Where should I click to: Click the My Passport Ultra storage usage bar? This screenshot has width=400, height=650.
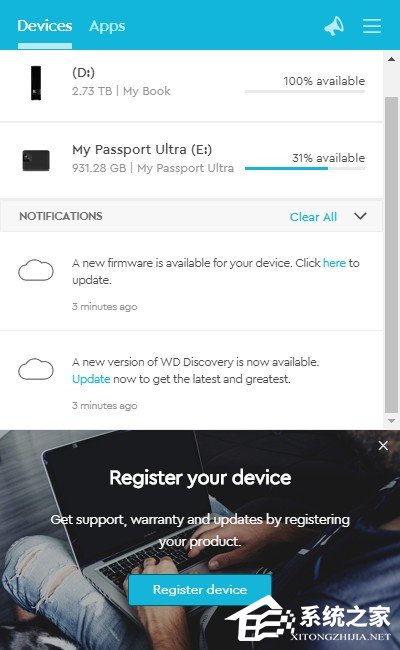point(305,169)
